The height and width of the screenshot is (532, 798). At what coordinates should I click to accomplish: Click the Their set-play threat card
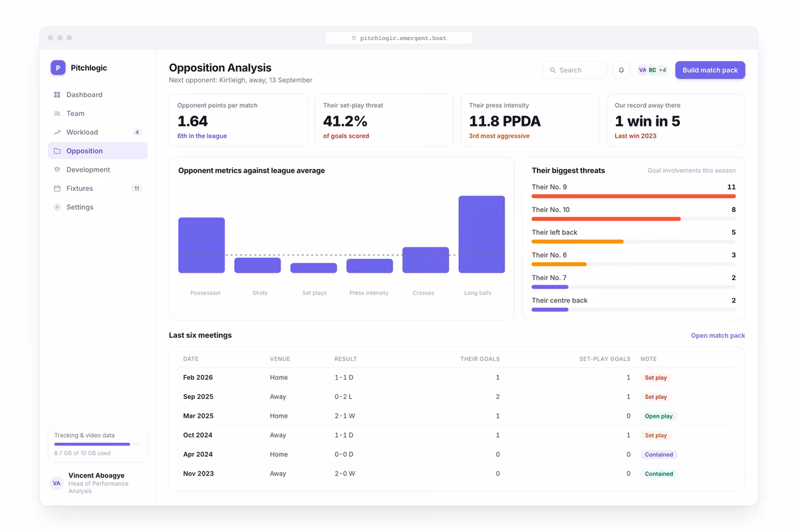(x=384, y=120)
